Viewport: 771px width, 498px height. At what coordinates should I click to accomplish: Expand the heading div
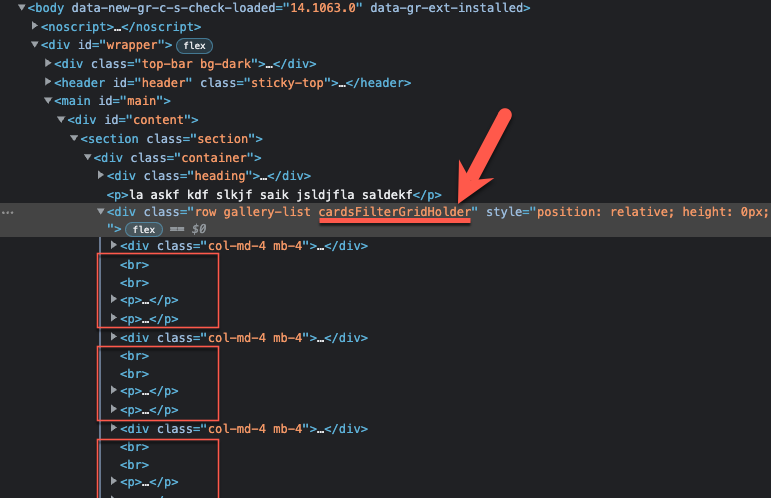(100, 176)
